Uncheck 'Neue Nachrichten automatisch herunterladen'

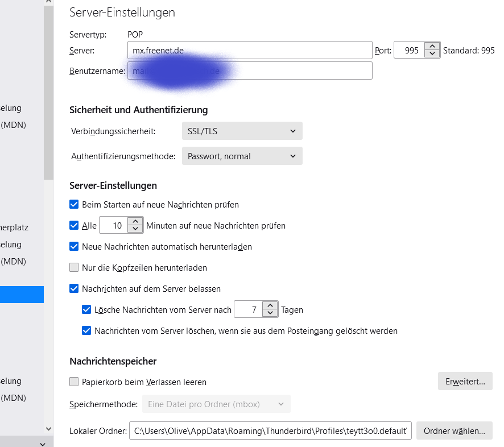point(74,246)
